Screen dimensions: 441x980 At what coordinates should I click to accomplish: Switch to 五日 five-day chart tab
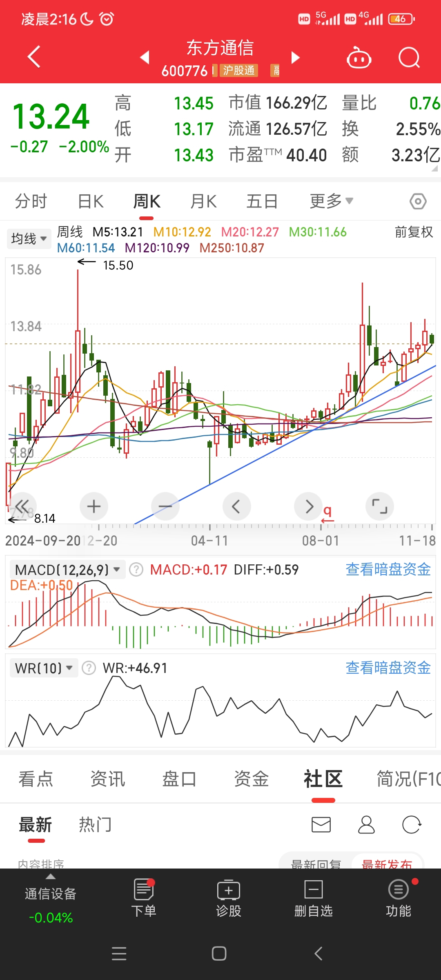[x=262, y=201]
